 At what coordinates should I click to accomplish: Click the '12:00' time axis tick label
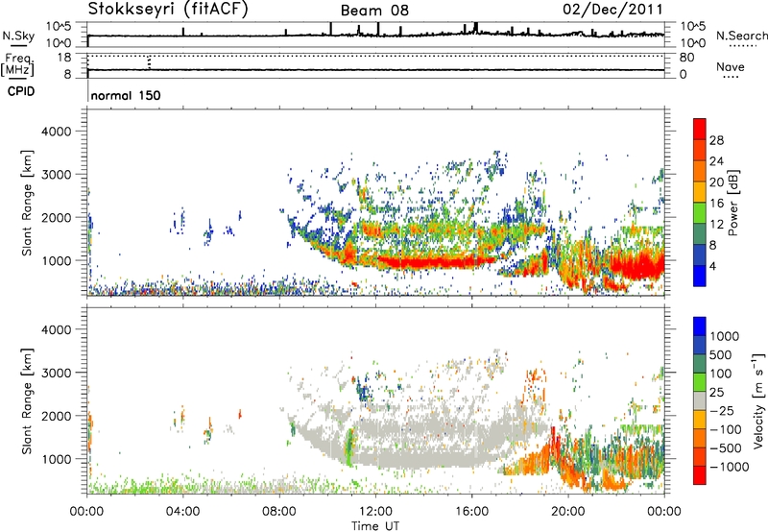tap(375, 512)
